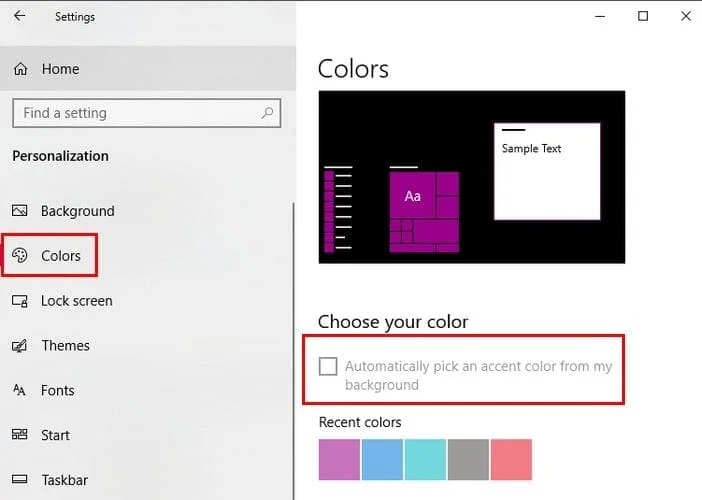The image size is (702, 500).
Task: Click the house icon beside Home
Action: click(x=20, y=69)
